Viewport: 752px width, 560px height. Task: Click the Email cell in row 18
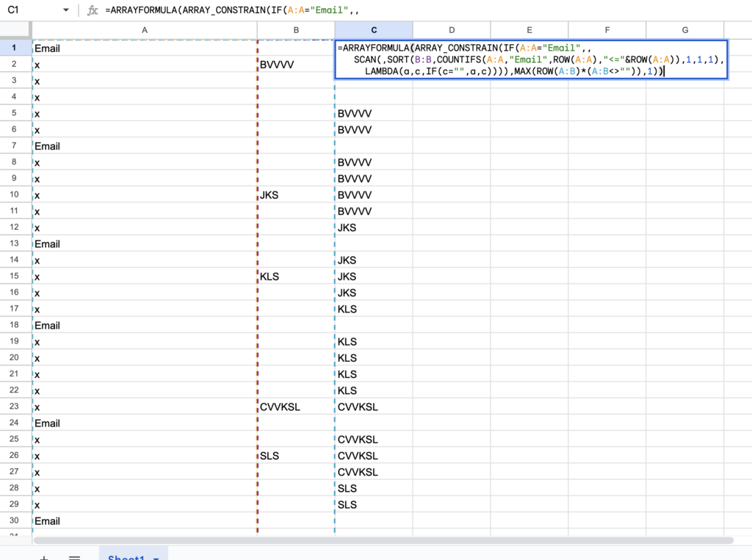(145, 325)
